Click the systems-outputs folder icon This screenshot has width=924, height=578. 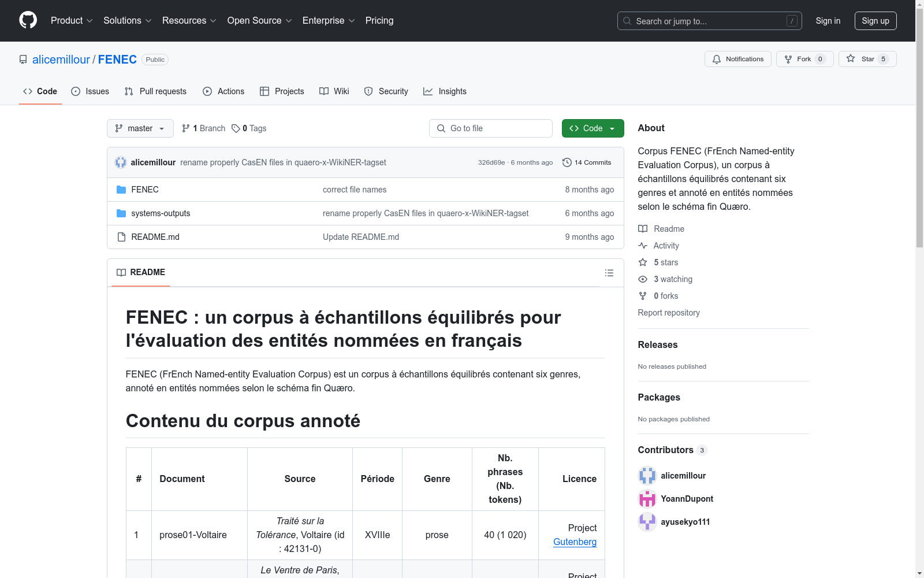tap(121, 213)
